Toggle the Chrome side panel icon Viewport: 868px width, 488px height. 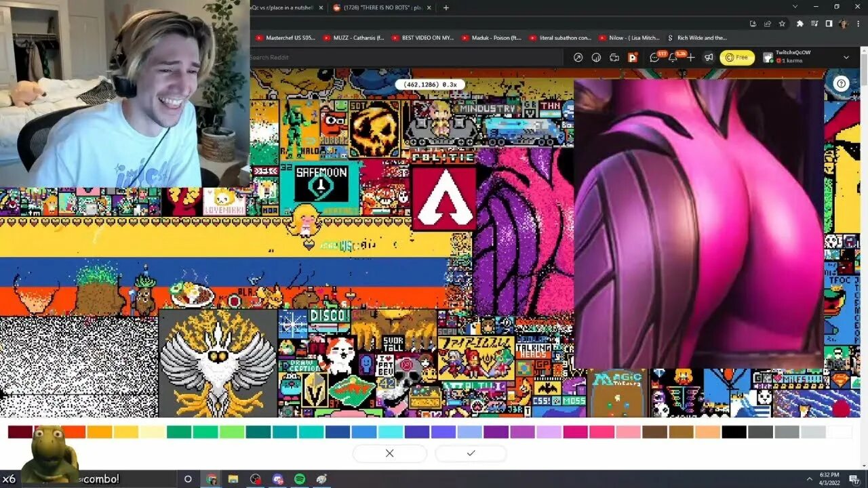click(x=829, y=23)
